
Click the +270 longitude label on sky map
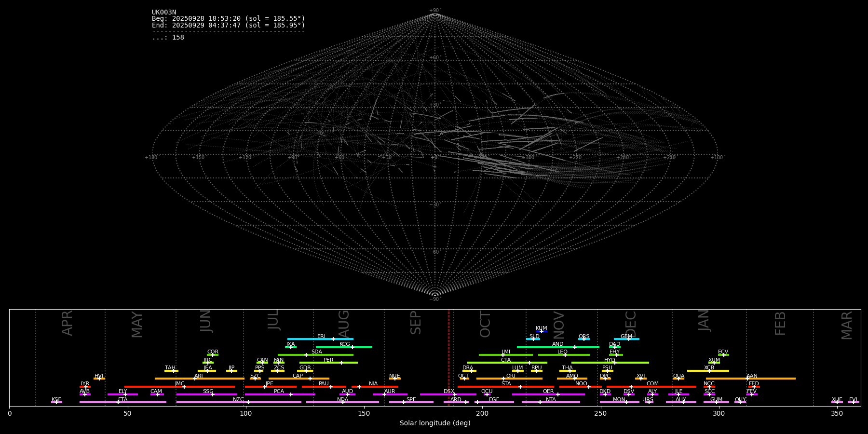point(575,157)
